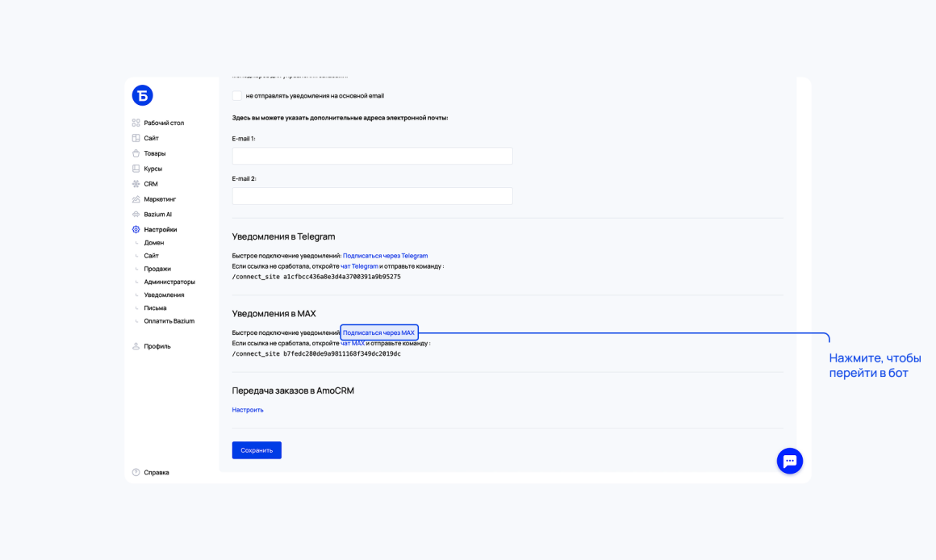936x560 pixels.
Task: Open Справка help link
Action: point(157,472)
